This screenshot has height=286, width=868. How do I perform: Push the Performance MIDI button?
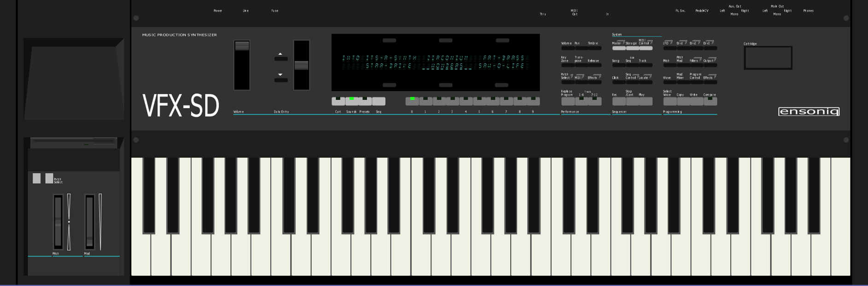582,82
